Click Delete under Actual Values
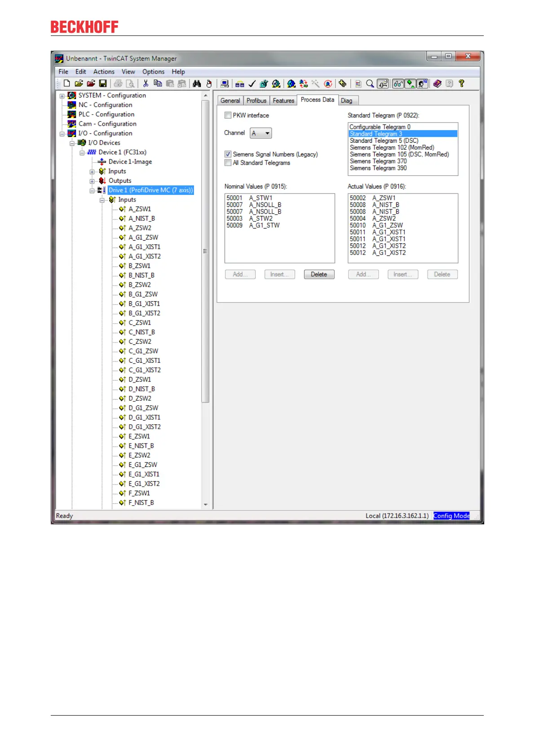The height and width of the screenshot is (756, 535). (x=442, y=274)
